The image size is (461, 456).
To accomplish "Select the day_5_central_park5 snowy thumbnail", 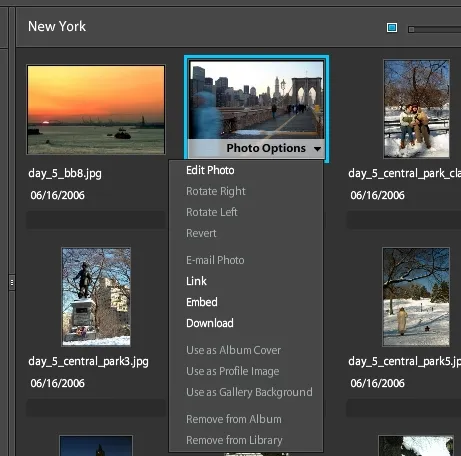I will (x=416, y=297).
